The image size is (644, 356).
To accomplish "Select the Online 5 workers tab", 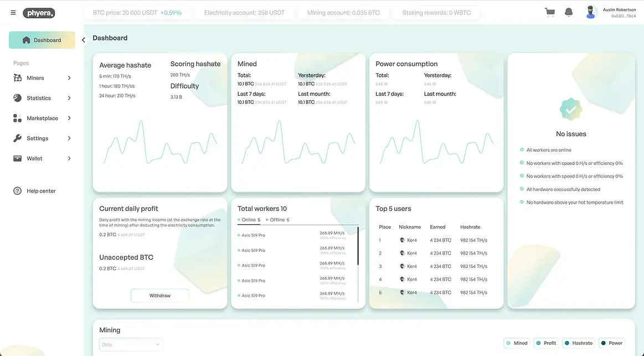I will 249,220.
